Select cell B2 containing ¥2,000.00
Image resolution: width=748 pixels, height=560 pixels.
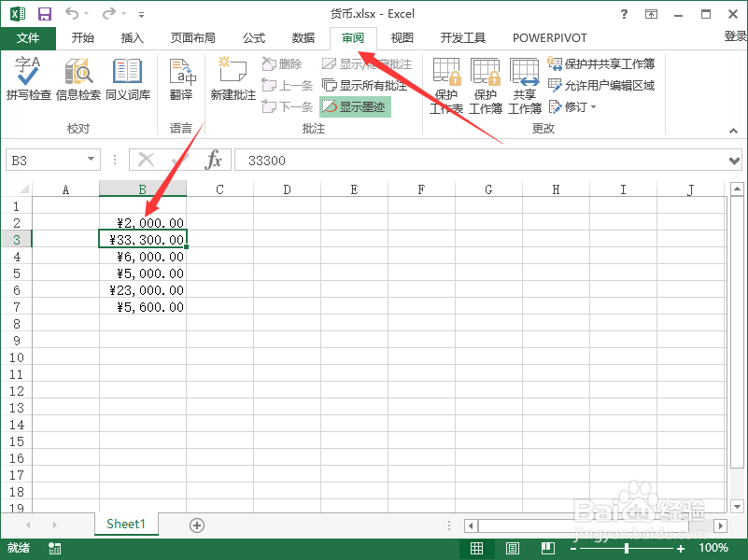142,222
